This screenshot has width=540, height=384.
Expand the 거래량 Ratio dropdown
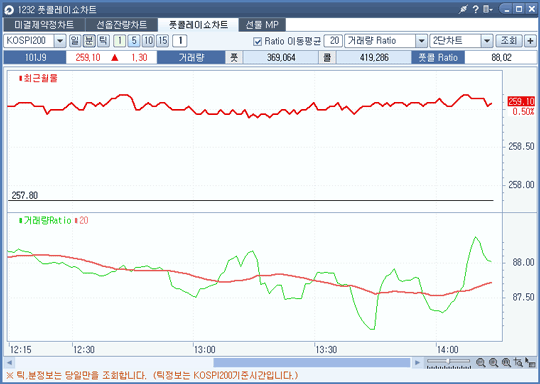421,41
